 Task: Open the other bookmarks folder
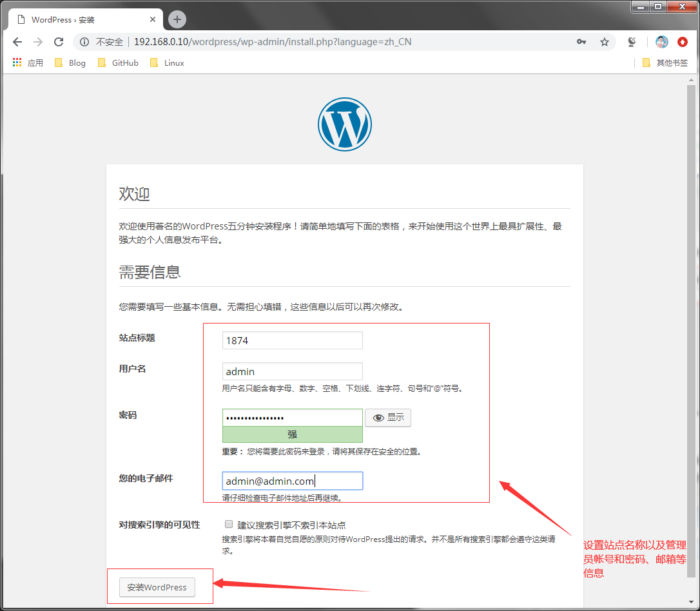[x=665, y=63]
